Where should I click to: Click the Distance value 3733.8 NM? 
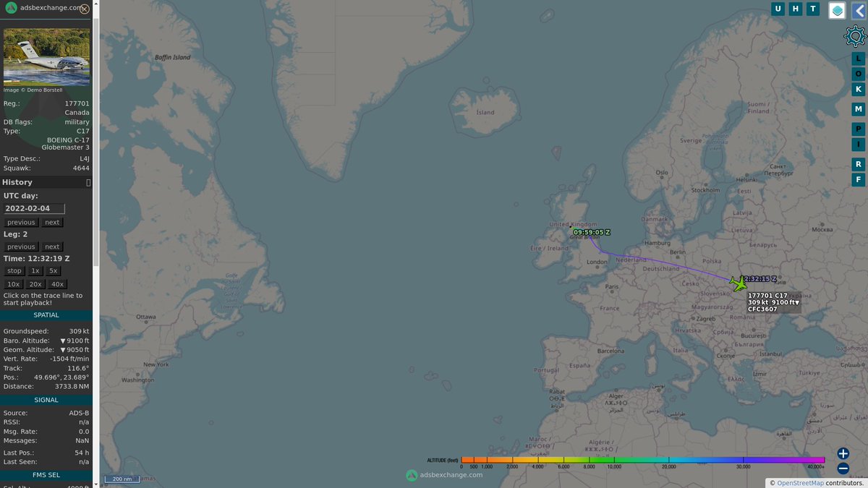[72, 387]
